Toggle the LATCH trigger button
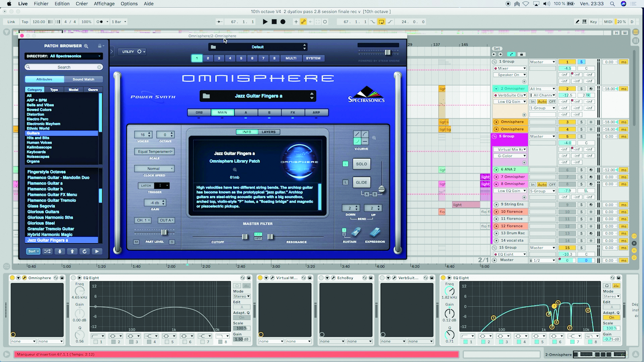Screen dimensions: 644x362 click(x=146, y=186)
